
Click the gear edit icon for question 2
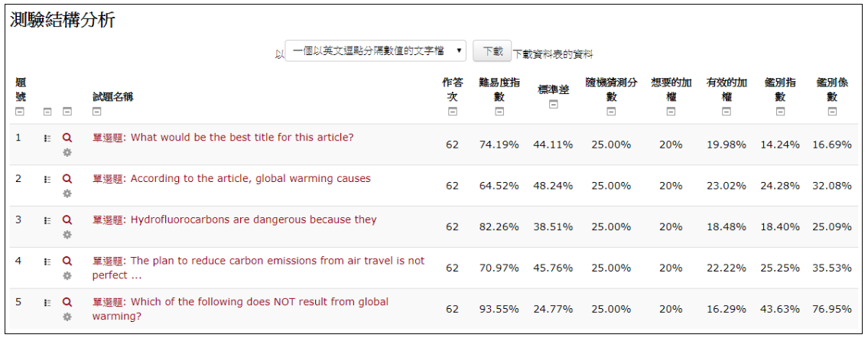(67, 193)
